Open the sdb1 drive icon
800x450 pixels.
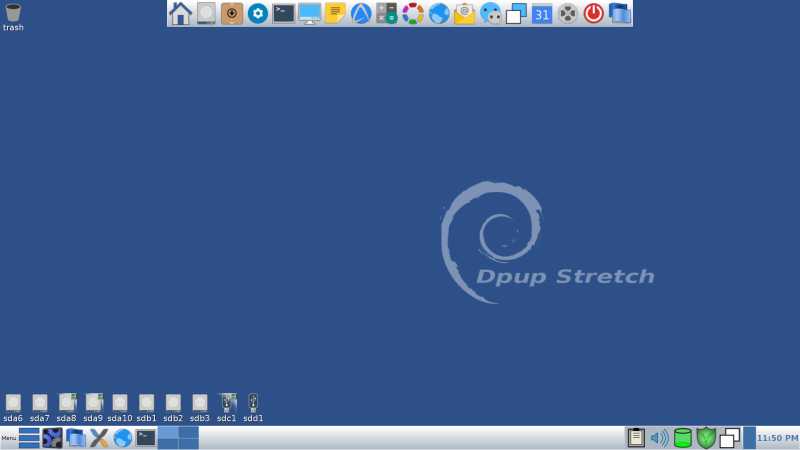[x=146, y=403]
